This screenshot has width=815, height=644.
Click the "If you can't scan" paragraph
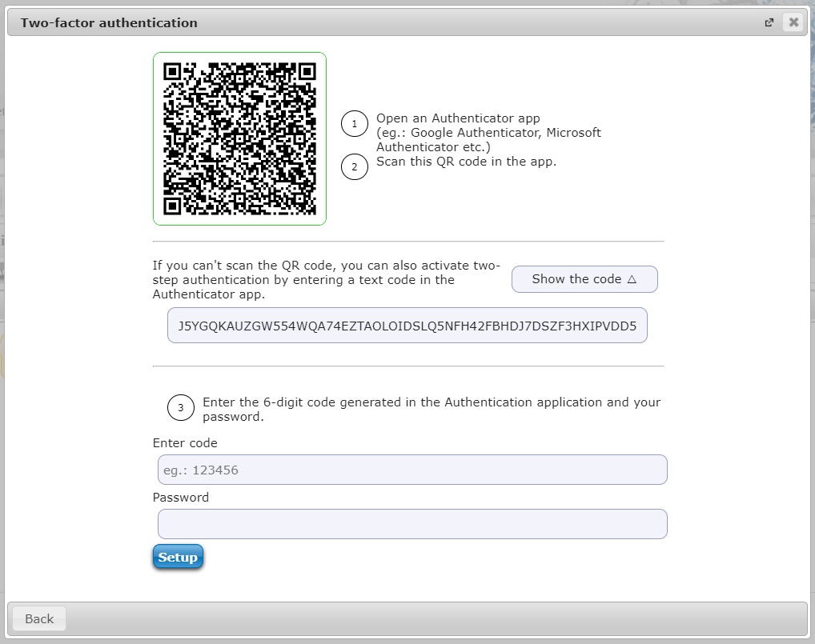(x=326, y=280)
